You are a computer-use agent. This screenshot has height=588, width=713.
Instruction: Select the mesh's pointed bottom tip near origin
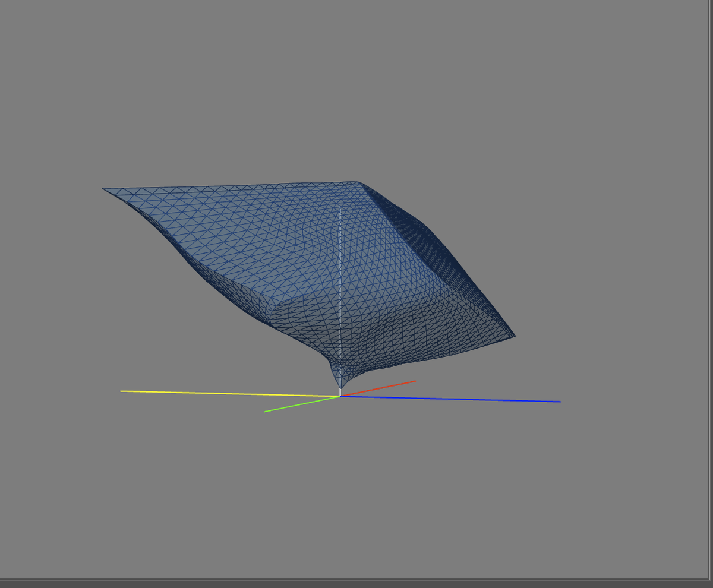tap(340, 386)
